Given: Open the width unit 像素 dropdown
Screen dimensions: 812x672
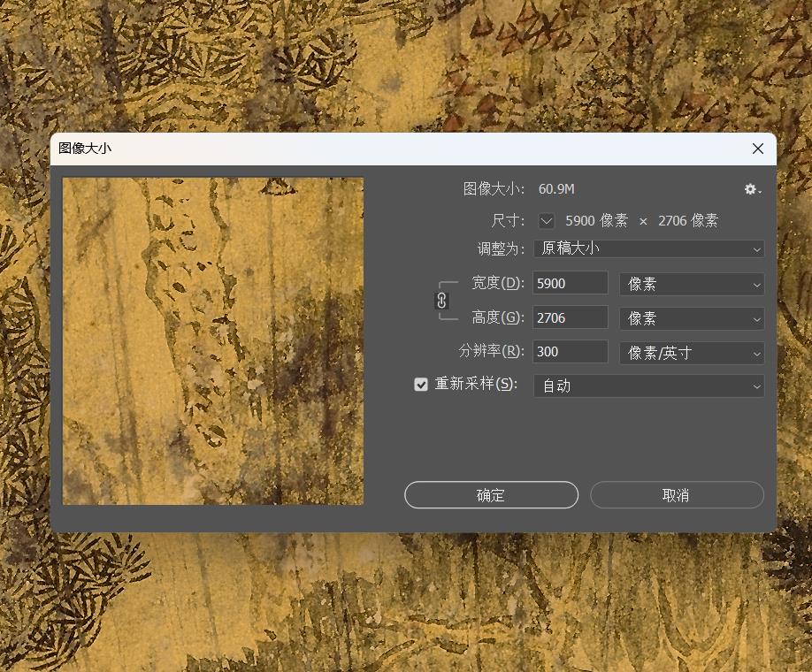Looking at the screenshot, I should [692, 284].
